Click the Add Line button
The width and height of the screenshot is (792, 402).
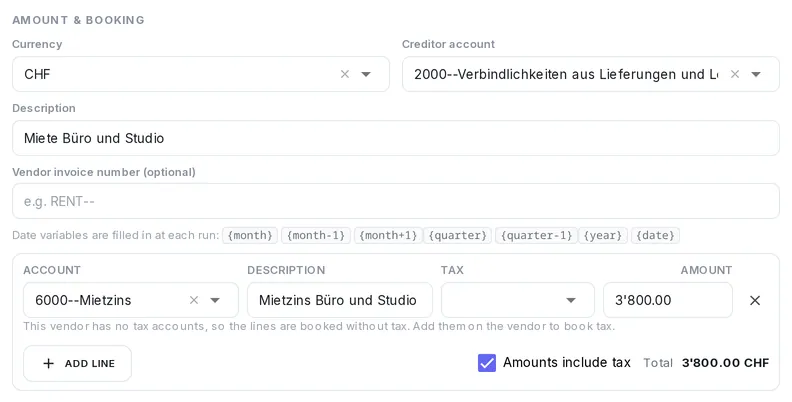[77, 363]
